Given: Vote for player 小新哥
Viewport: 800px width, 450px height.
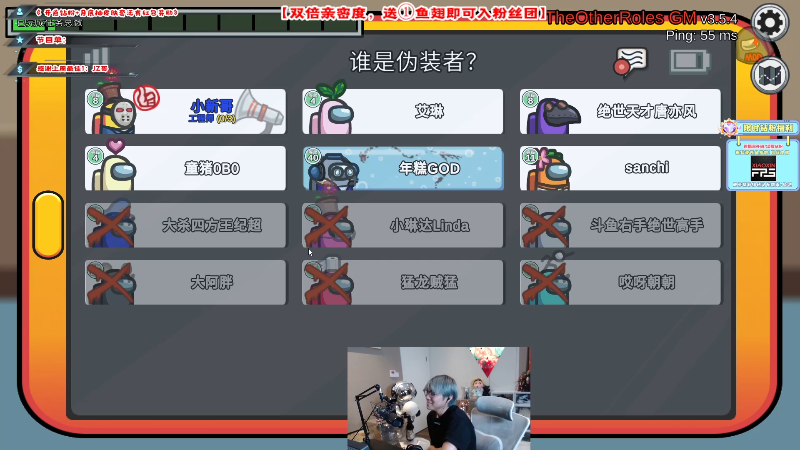Looking at the screenshot, I should (185, 111).
